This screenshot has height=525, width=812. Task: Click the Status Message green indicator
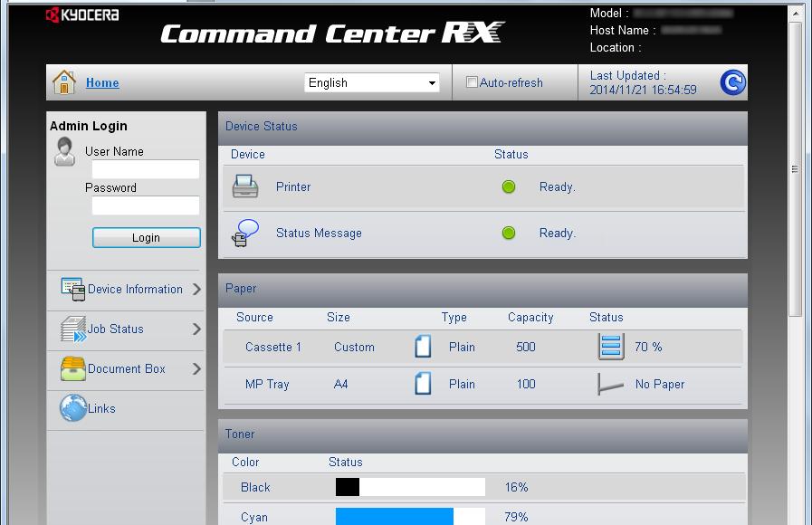pos(509,233)
